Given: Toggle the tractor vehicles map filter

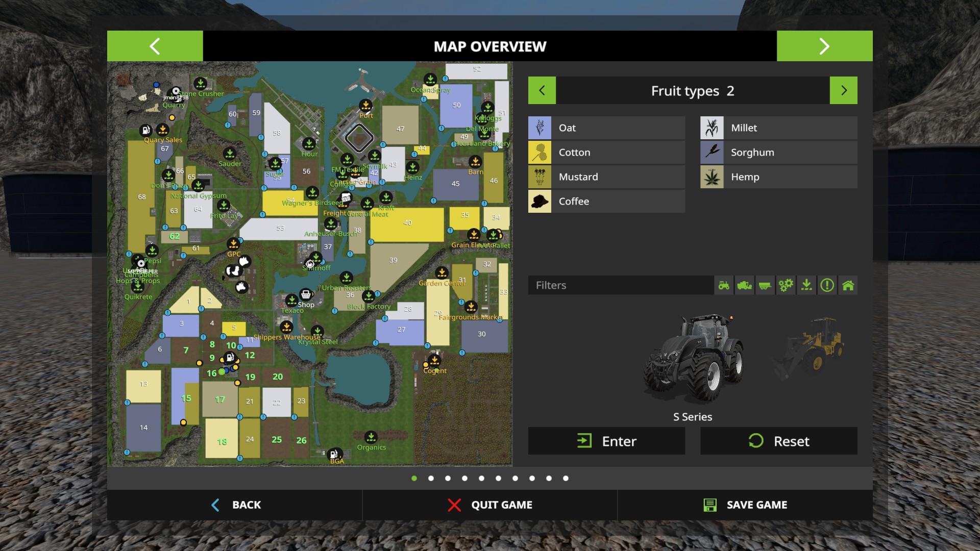Looking at the screenshot, I should point(724,285).
